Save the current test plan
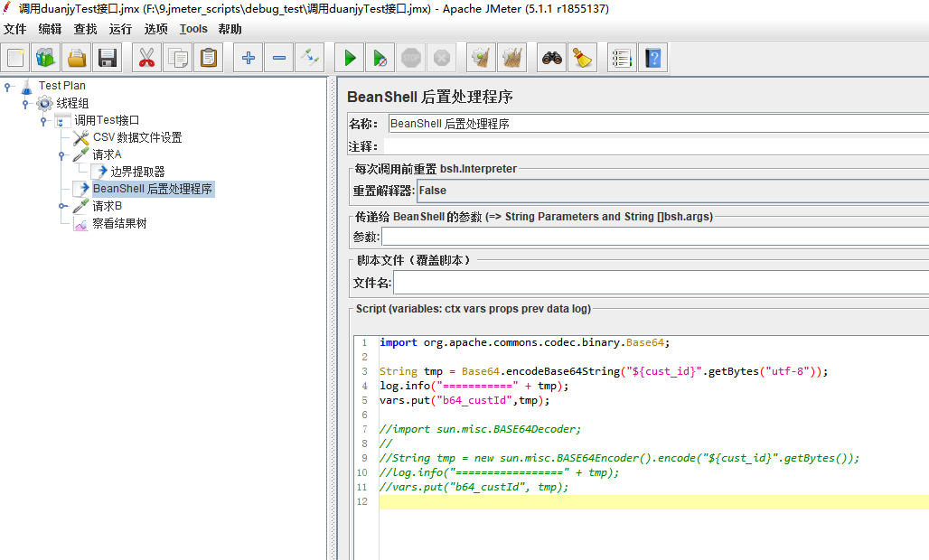The width and height of the screenshot is (929, 560). tap(108, 57)
